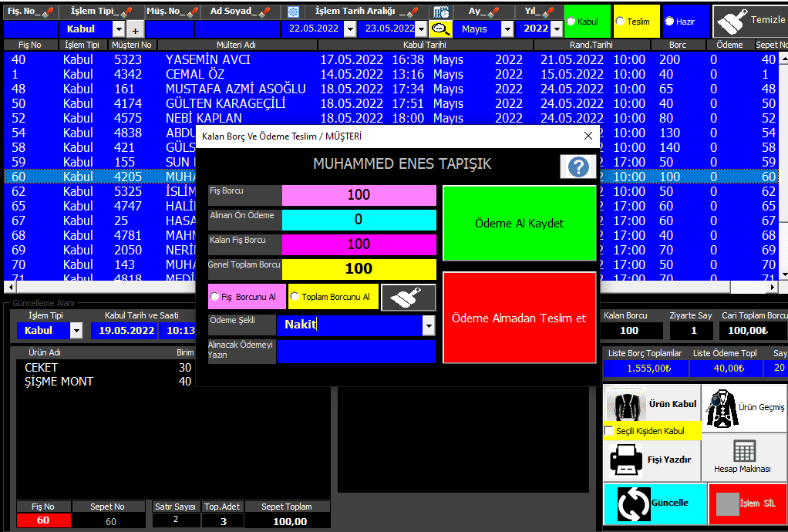This screenshot has width=788, height=532.
Task: Select the Teslim radio filter
Action: coord(621,22)
